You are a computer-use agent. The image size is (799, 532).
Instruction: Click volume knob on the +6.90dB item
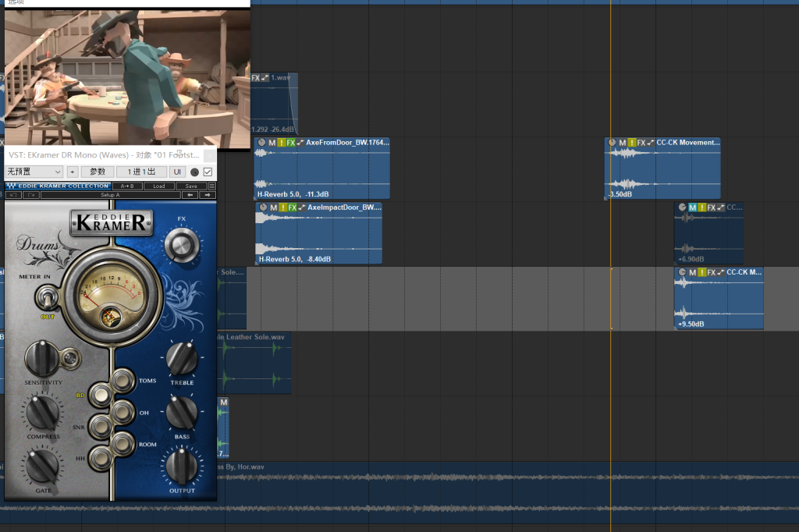(682, 207)
